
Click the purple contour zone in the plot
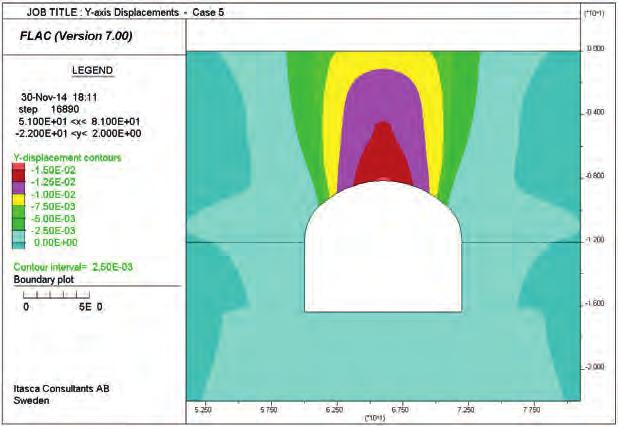coord(382,97)
